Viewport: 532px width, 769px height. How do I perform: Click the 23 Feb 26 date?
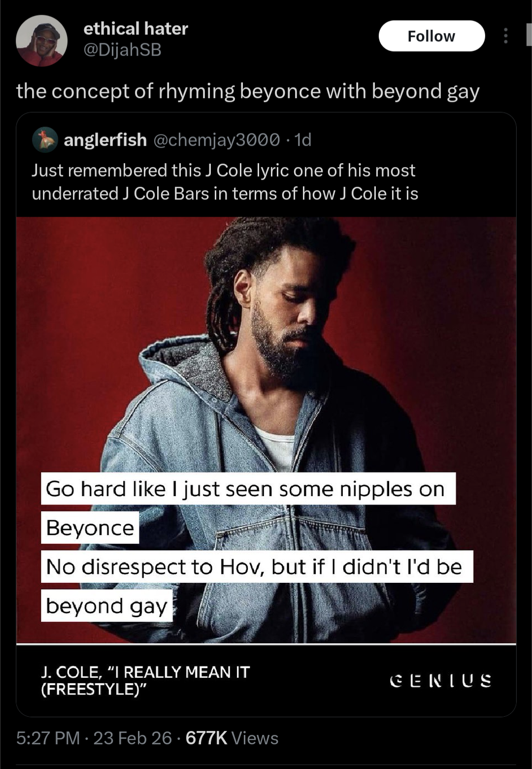point(133,738)
